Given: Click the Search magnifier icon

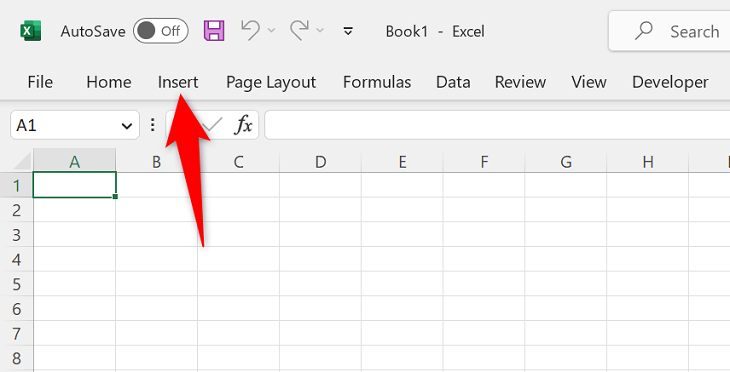Looking at the screenshot, I should [x=643, y=31].
